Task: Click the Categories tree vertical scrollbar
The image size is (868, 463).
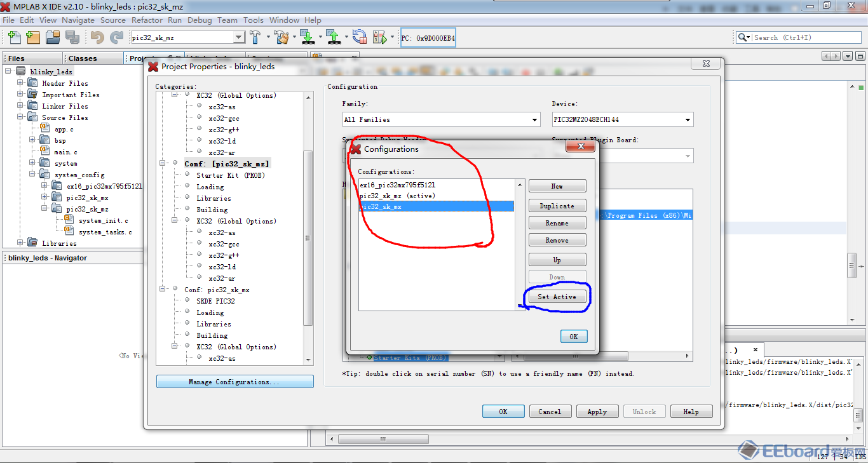Action: pos(308,238)
